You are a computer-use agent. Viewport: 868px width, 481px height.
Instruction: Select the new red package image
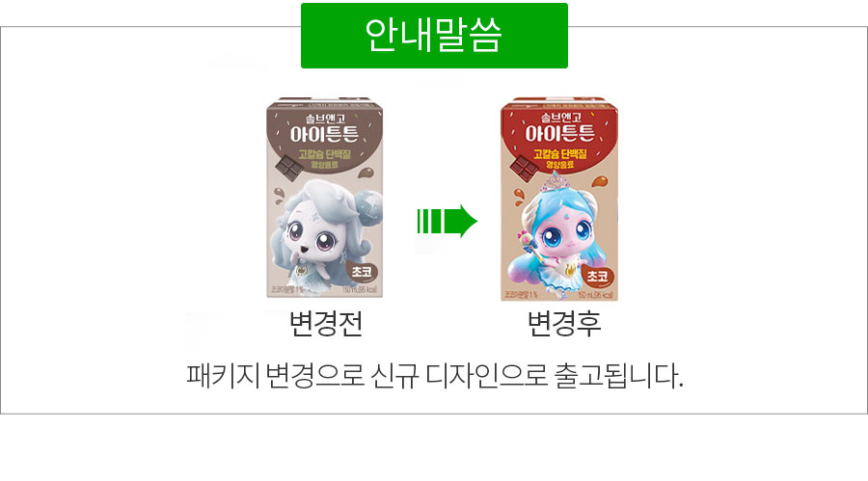tap(559, 200)
